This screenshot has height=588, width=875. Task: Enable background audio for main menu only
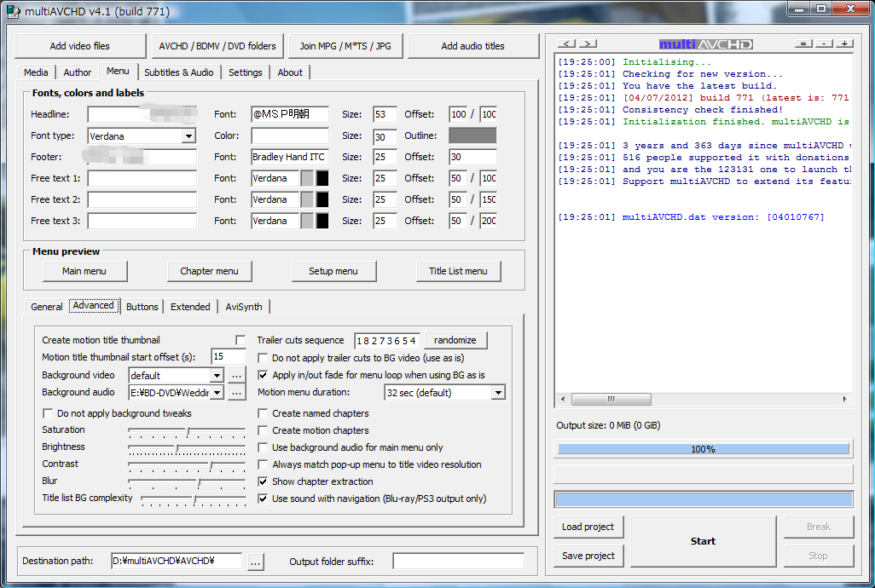pos(263,447)
